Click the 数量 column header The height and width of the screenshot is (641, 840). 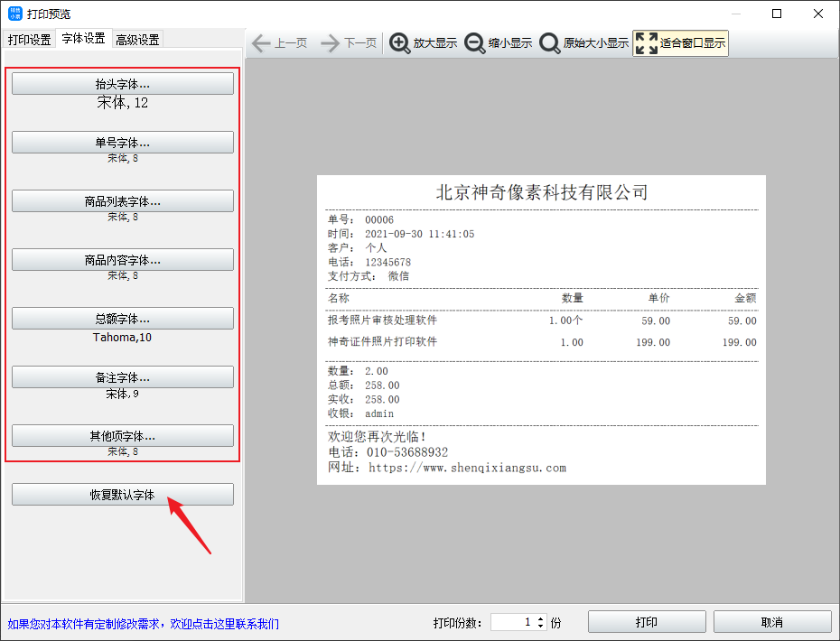[572, 298]
